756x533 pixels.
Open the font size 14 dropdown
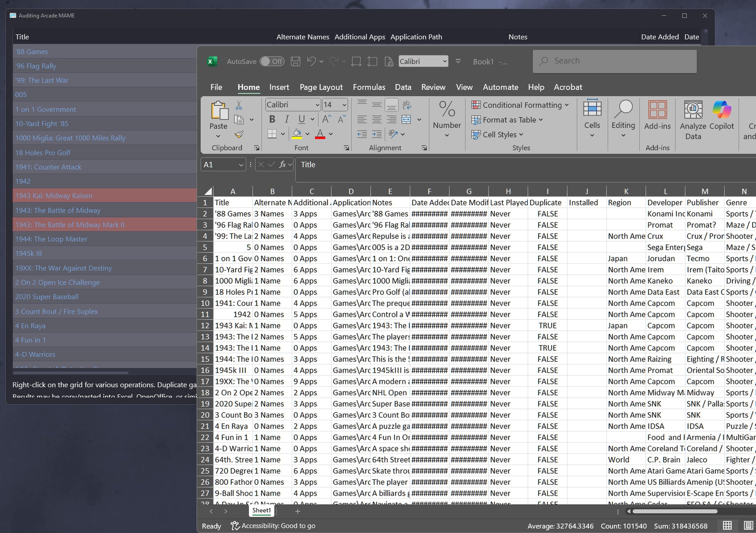click(x=344, y=105)
